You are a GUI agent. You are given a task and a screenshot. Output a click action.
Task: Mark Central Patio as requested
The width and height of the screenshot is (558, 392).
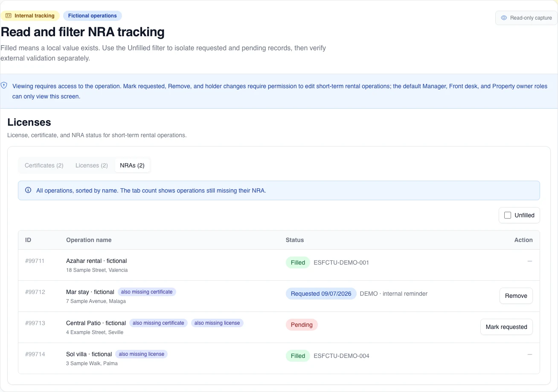[506, 327]
